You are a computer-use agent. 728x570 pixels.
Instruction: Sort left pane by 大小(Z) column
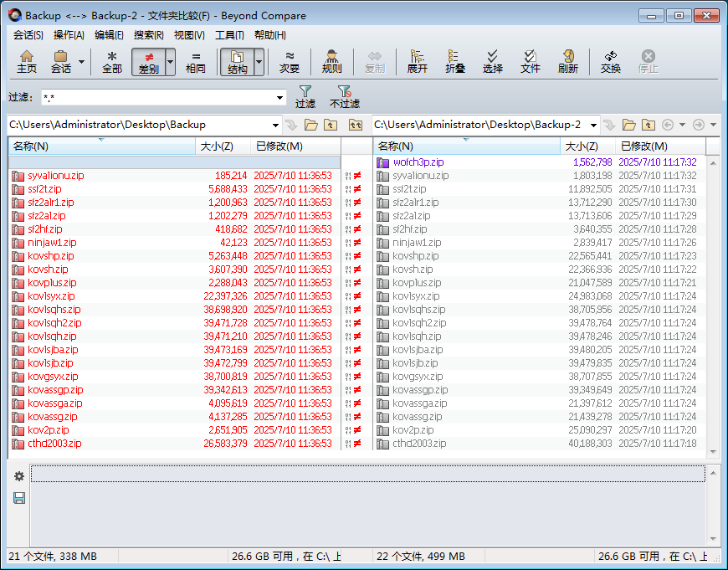click(x=223, y=146)
